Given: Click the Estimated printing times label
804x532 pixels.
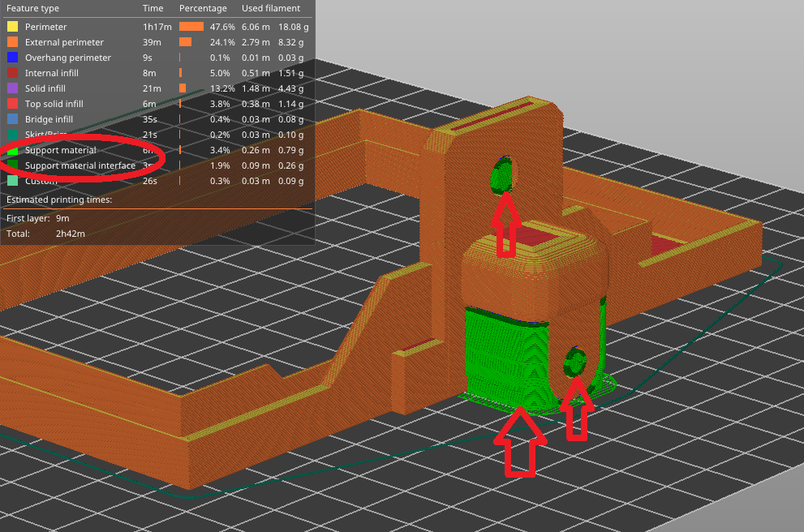Looking at the screenshot, I should [x=59, y=199].
